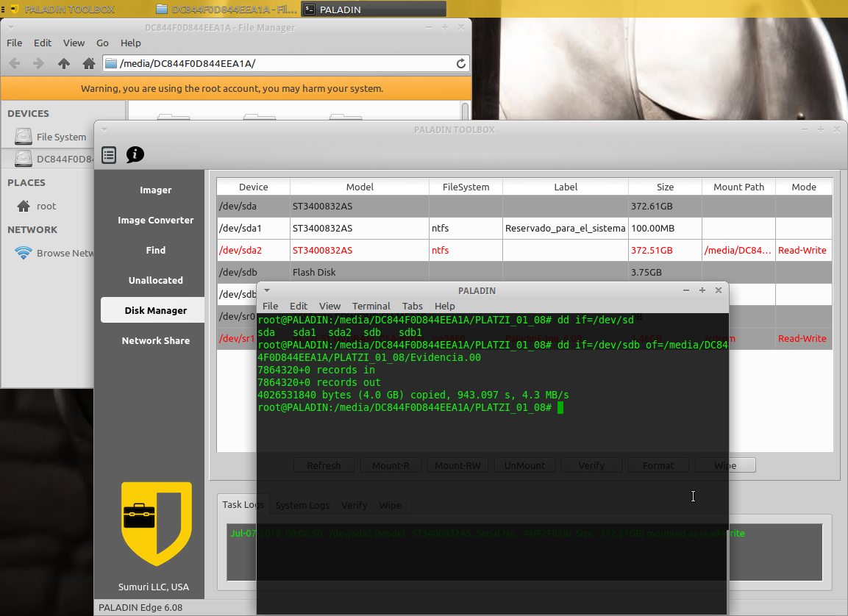The width and height of the screenshot is (848, 616).
Task: Switch to PALADIN terminal in the taskbar
Action: tap(374, 9)
